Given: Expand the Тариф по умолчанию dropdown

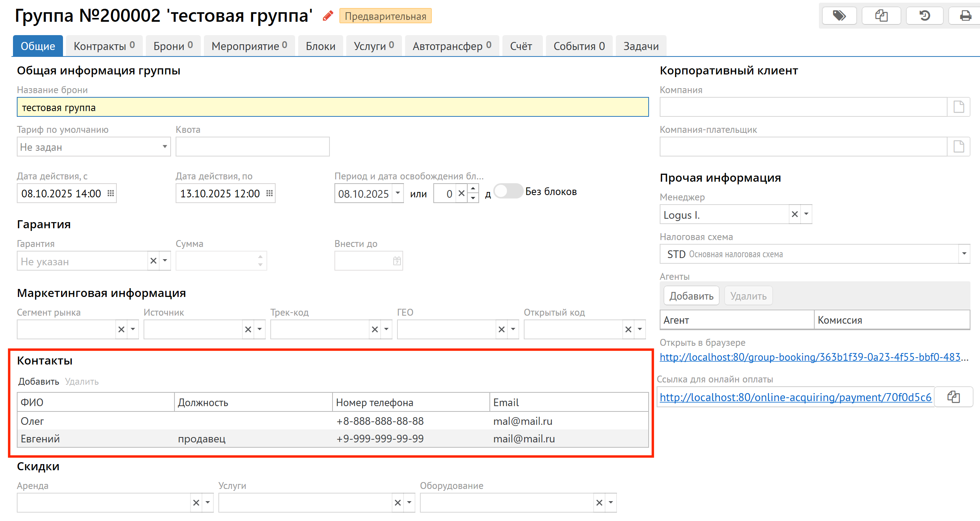Looking at the screenshot, I should click(x=165, y=147).
